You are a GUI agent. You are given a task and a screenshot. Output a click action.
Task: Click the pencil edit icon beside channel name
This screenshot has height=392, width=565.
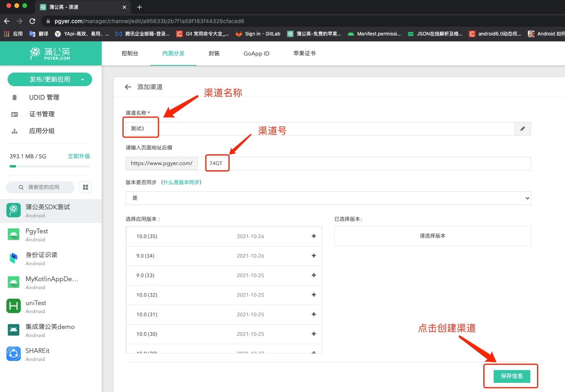point(523,129)
